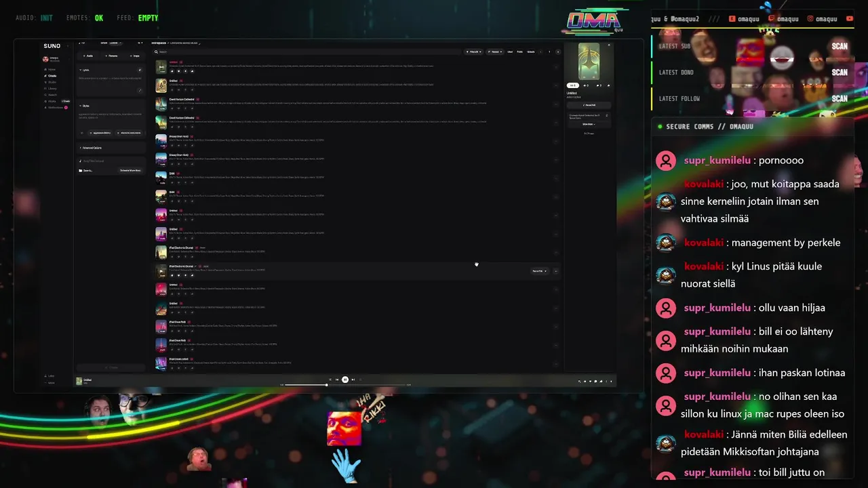This screenshot has height=488, width=868.
Task: Click Remix/Edit in the details panel
Action: 589,105
